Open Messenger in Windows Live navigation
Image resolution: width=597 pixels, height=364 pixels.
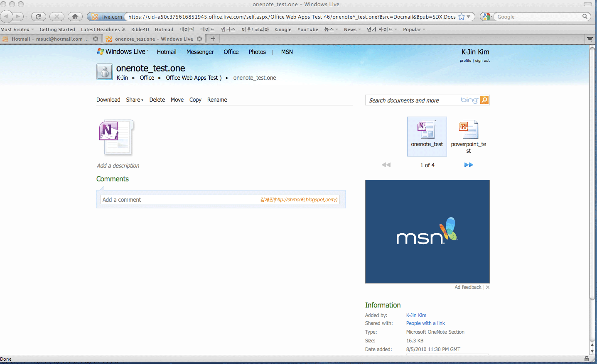coord(200,52)
